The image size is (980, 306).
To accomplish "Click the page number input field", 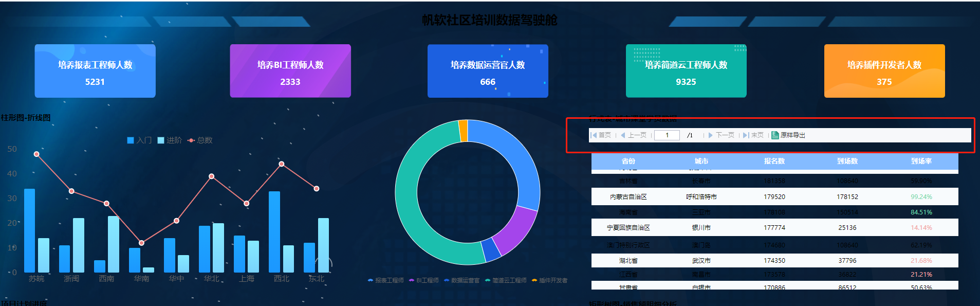I will [667, 135].
